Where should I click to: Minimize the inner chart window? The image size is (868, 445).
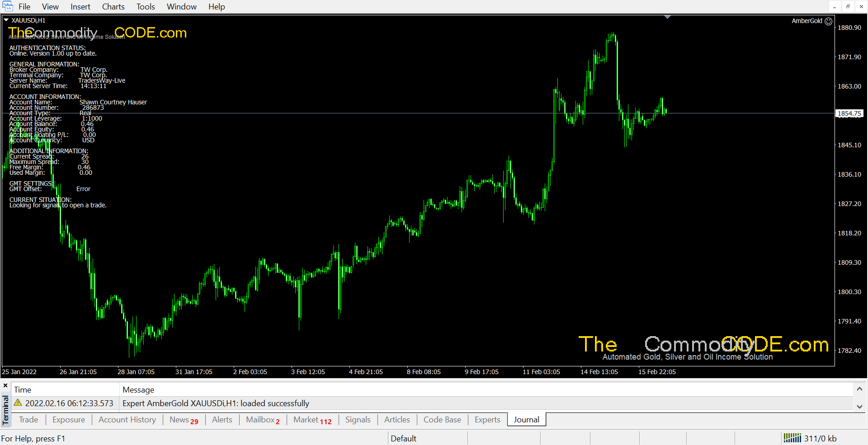835,6
